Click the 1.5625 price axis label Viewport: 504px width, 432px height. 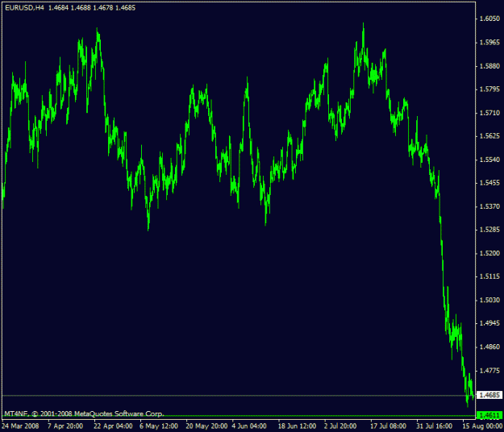pos(489,136)
